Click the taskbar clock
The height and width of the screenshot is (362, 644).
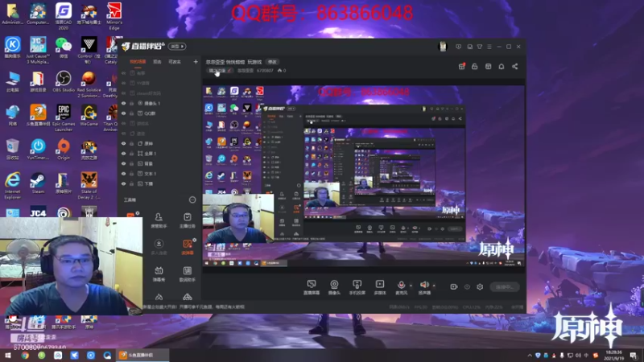click(x=613, y=355)
